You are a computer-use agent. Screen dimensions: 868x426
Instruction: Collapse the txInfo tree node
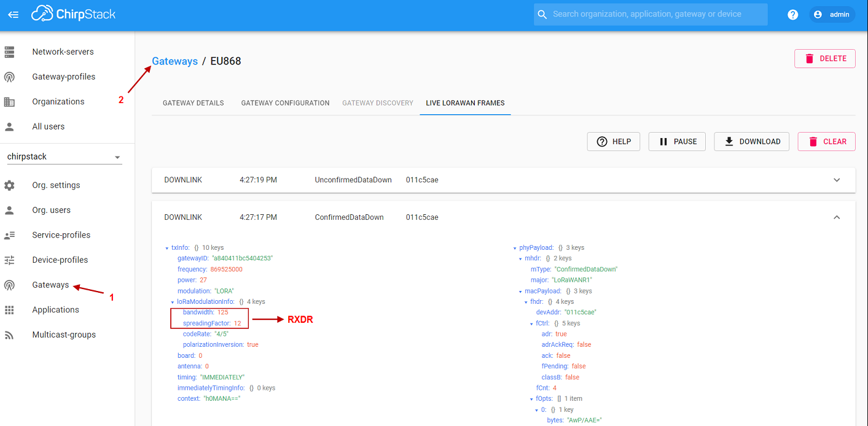pos(167,248)
